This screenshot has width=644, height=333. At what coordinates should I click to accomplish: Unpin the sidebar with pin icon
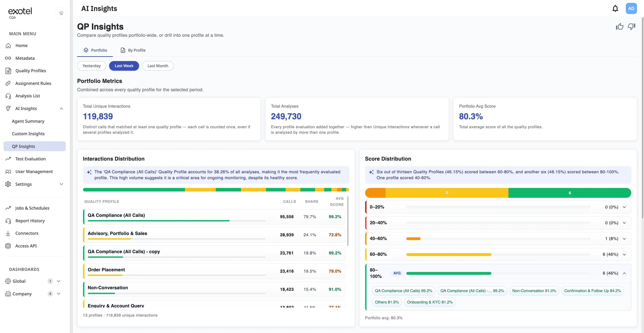tap(61, 13)
